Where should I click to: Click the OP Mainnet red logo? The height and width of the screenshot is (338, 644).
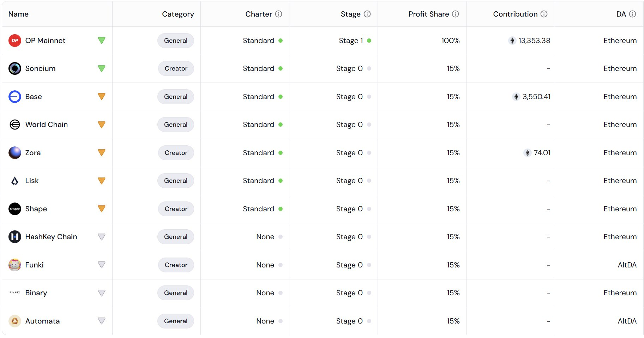(15, 41)
